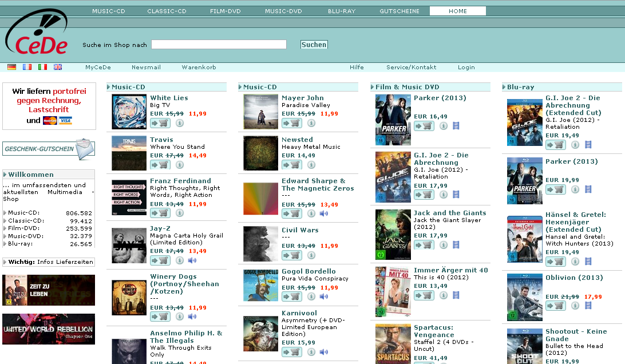Open Film-DVD category in sidebar

tap(24, 228)
